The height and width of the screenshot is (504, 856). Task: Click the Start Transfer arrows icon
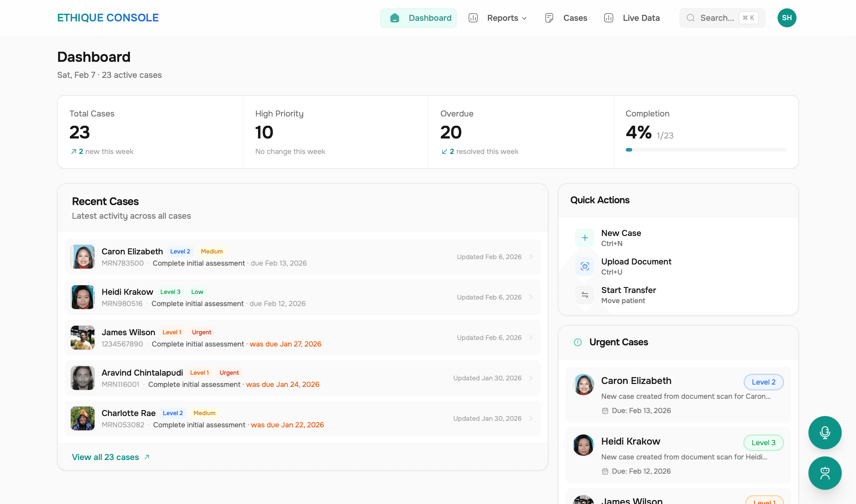click(585, 295)
